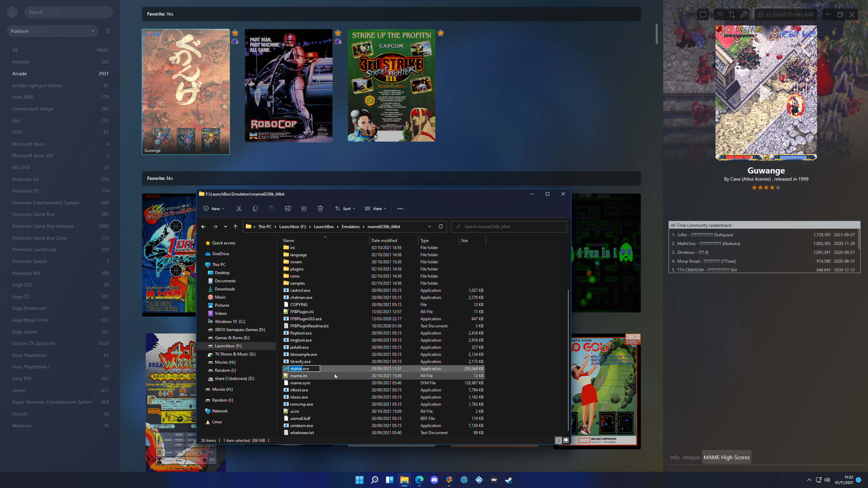Click Launchbox (F:) in the address breadcrumb
868x488 pixels.
pos(293,226)
